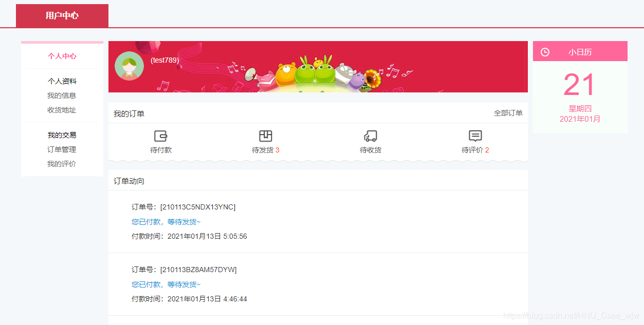The height and width of the screenshot is (325, 644).
Task: Click the user avatar picture
Action: (x=129, y=66)
